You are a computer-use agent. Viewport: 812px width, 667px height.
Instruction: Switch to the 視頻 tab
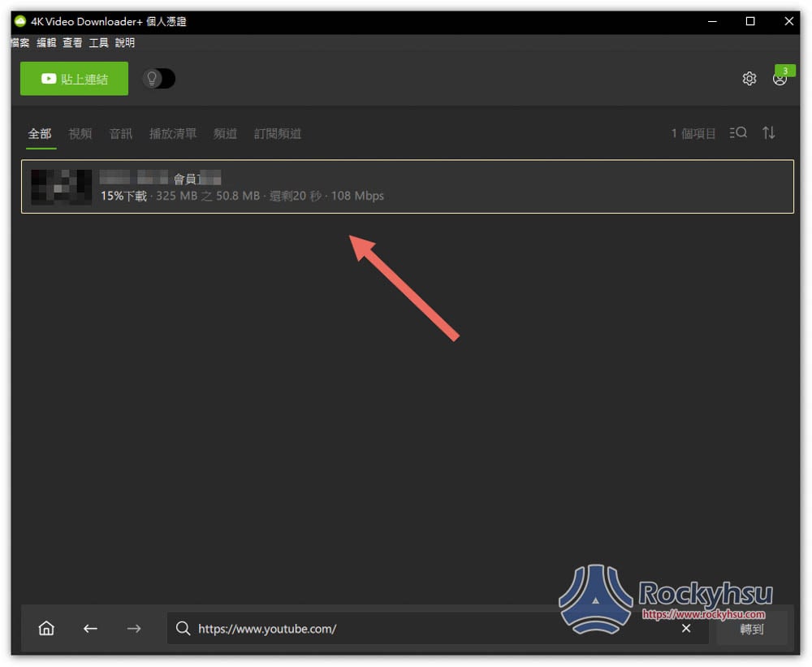tap(80, 134)
